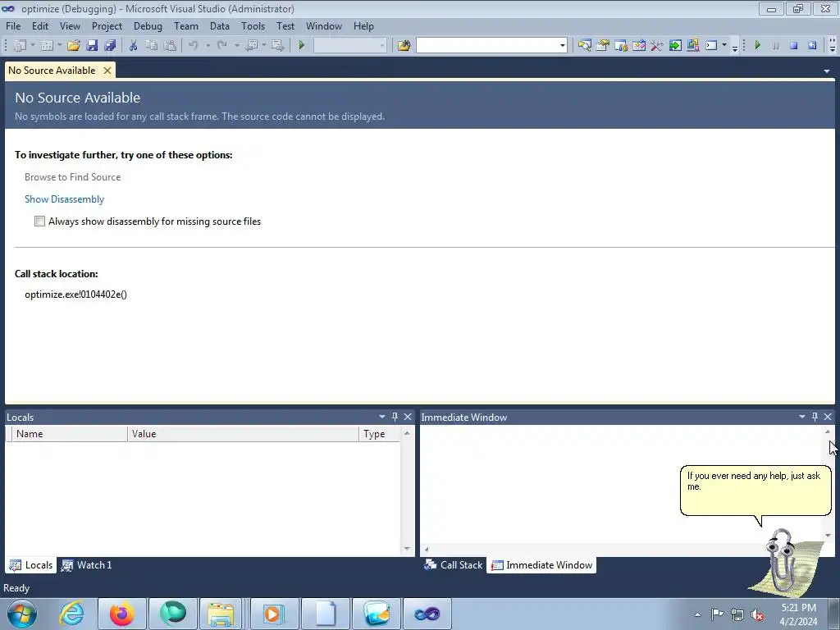
Task: Click the Save floppy disk icon
Action: coord(92,46)
